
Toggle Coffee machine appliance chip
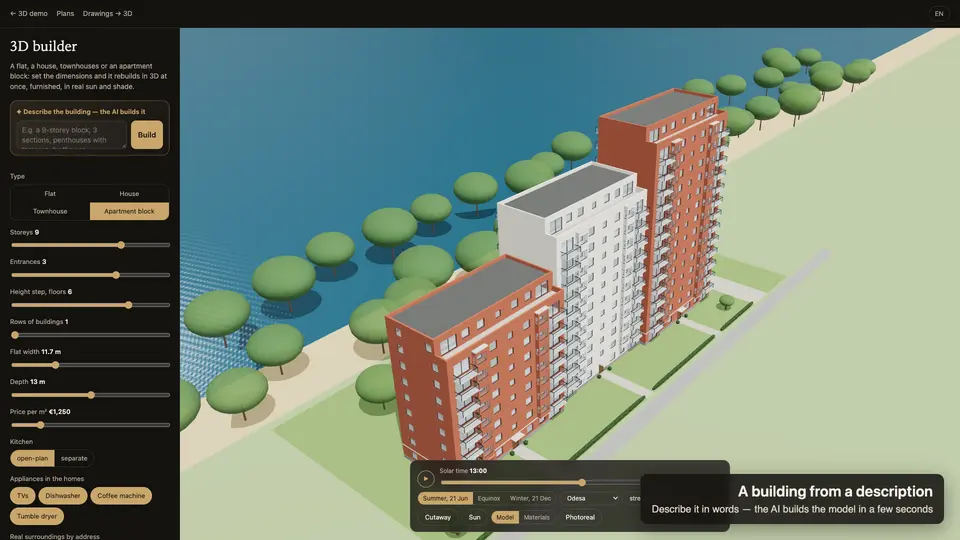(x=121, y=496)
